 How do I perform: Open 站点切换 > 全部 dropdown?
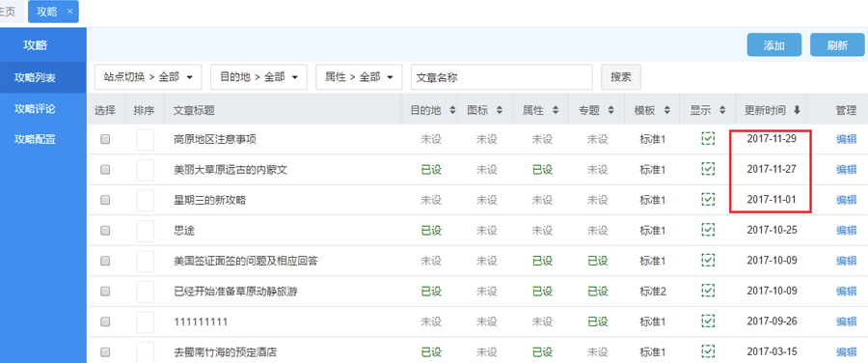pyautogui.click(x=149, y=77)
